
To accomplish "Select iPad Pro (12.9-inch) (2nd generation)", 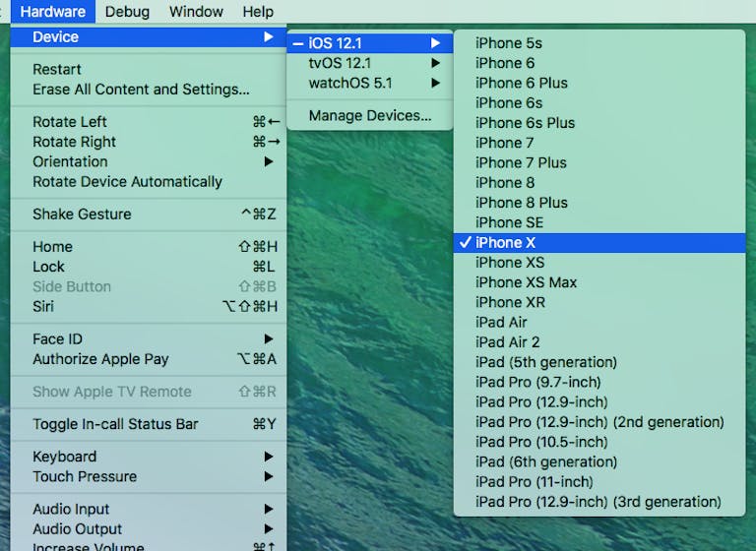I will coord(599,422).
